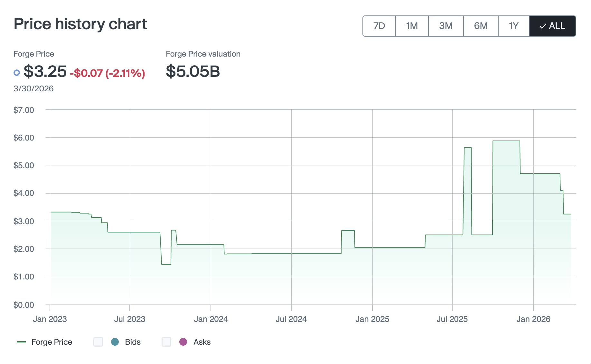Enable the Asks checkbox
The height and width of the screenshot is (364, 591).
pos(166,342)
